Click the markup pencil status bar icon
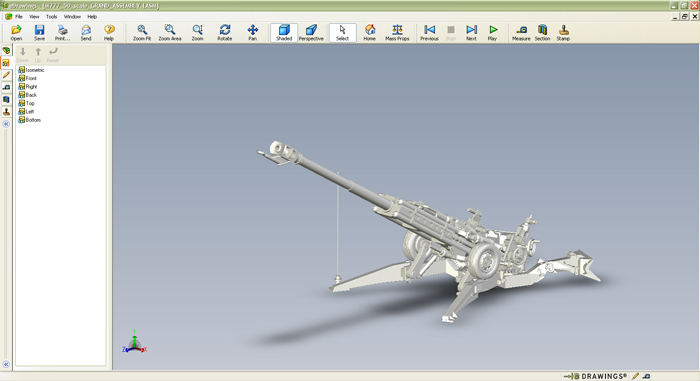700x381 pixels. [635, 376]
